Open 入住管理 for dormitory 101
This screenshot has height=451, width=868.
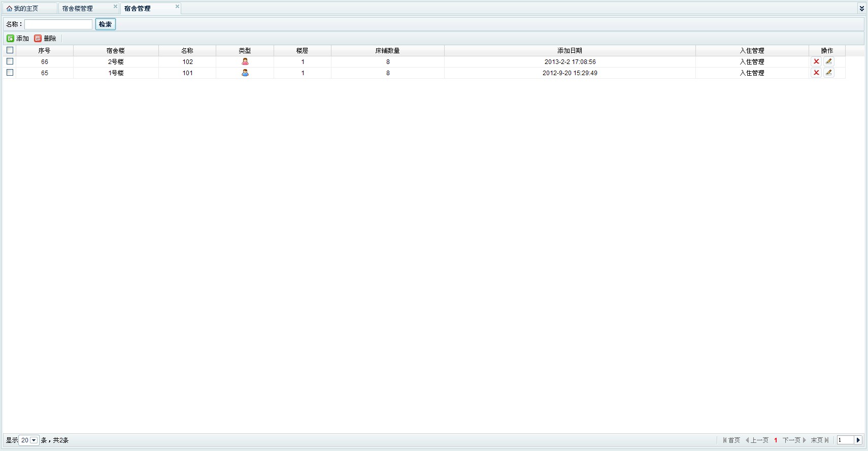click(x=752, y=73)
